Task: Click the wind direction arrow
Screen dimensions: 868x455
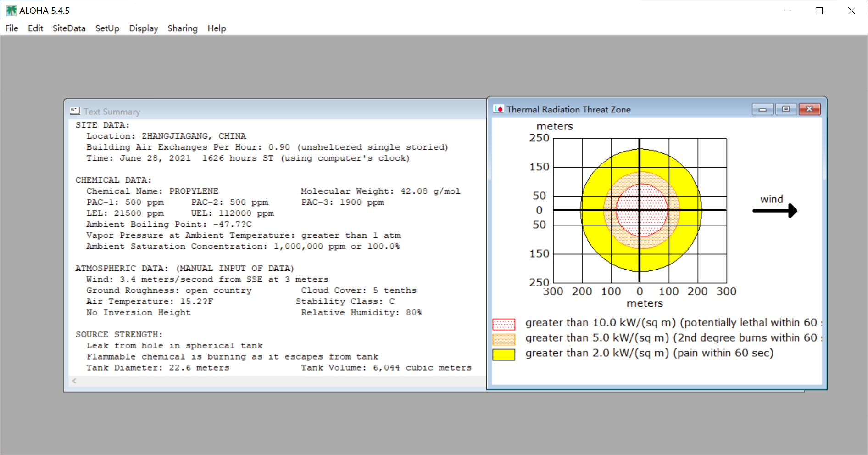Action: point(775,211)
